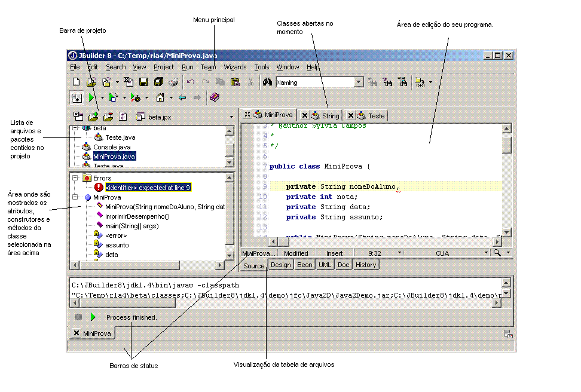This screenshot has height=392, width=581.
Task: Open the Project menu
Action: click(164, 67)
